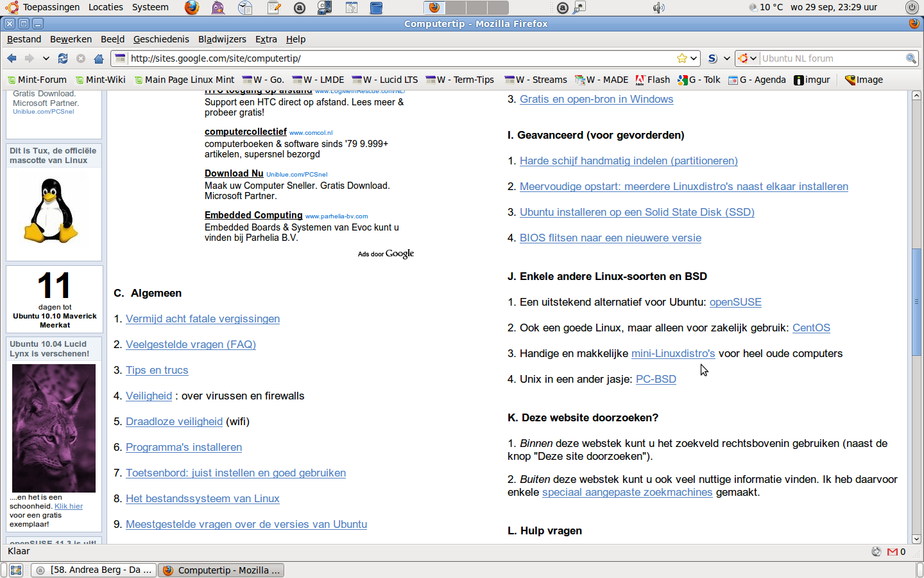
Task: Click the S add-on icon beside address bar
Action: 712,58
